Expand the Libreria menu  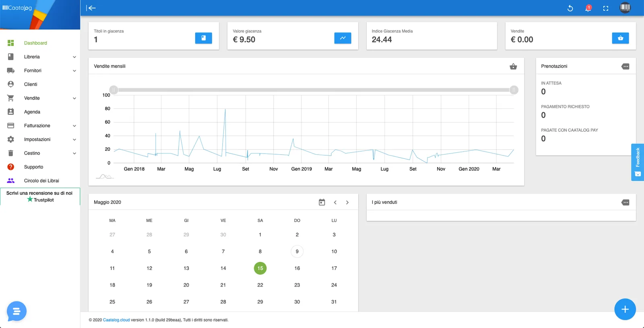click(40, 57)
